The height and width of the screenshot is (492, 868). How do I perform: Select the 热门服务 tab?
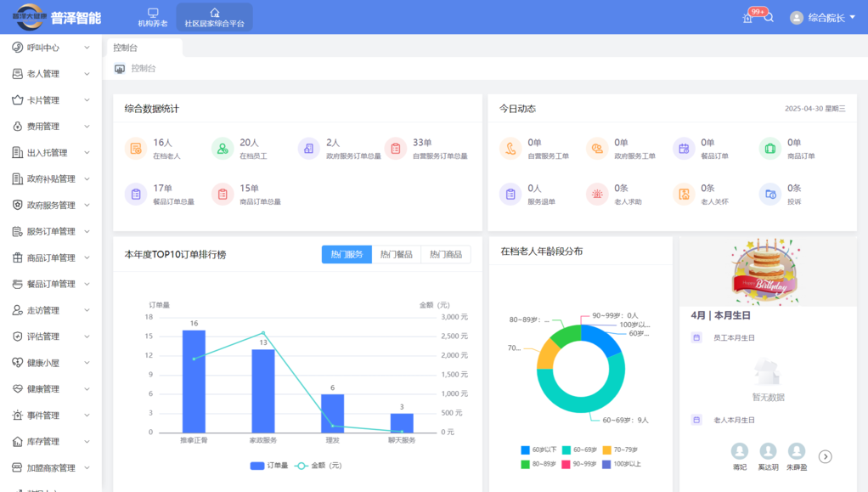point(347,254)
